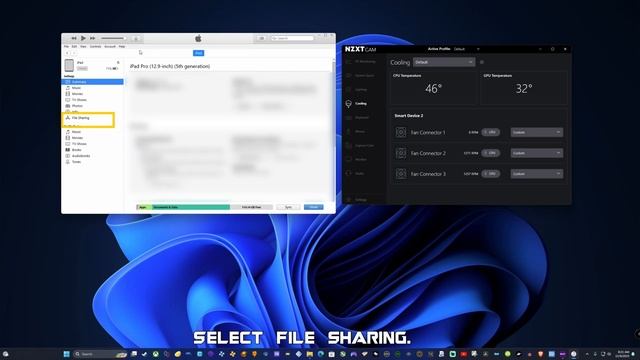Image resolution: width=640 pixels, height=360 pixels.
Task: Click the Fan Connector 3 fan icon
Action: (x=401, y=174)
